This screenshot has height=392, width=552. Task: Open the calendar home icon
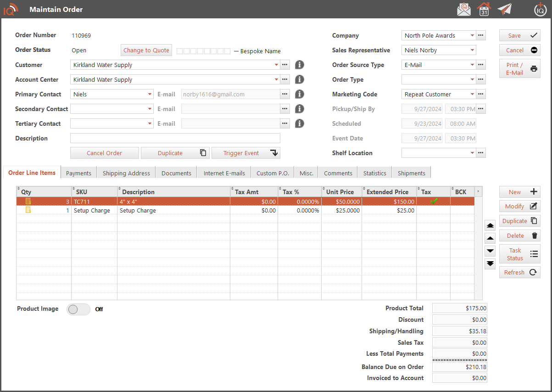pyautogui.click(x=484, y=9)
